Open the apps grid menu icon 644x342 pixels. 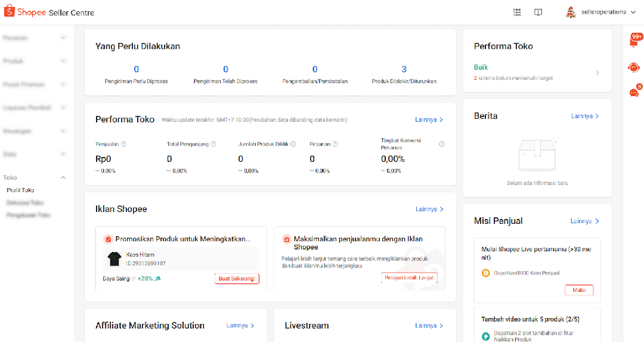click(x=517, y=12)
